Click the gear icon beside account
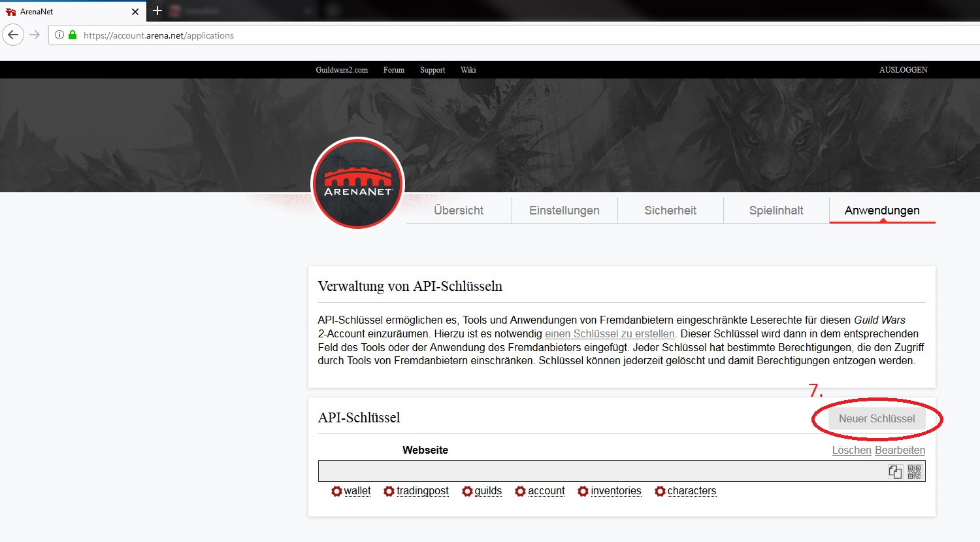 pyautogui.click(x=520, y=491)
